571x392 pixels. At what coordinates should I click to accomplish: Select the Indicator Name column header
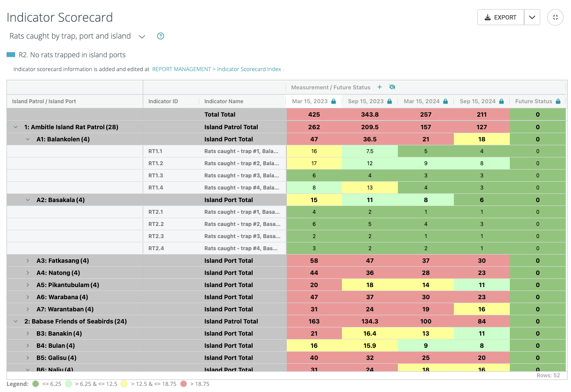[223, 101]
